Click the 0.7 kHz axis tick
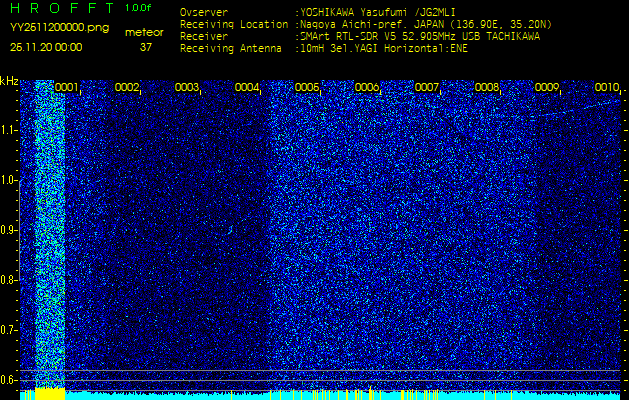The image size is (629, 400). click(x=8, y=330)
